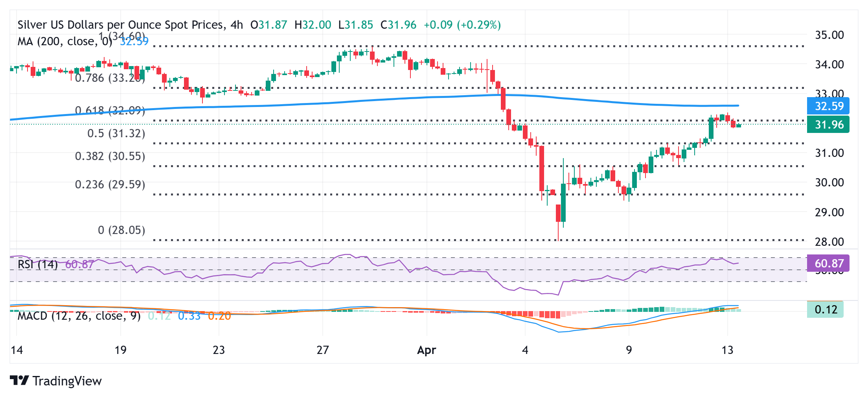
Task: Select the RSI (14) indicator label
Action: pyautogui.click(x=38, y=264)
